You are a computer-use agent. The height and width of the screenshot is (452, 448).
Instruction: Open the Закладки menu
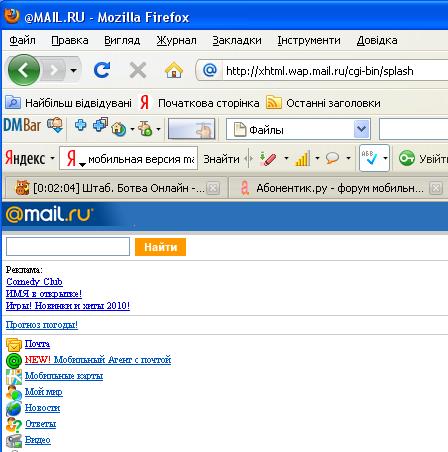click(x=237, y=40)
